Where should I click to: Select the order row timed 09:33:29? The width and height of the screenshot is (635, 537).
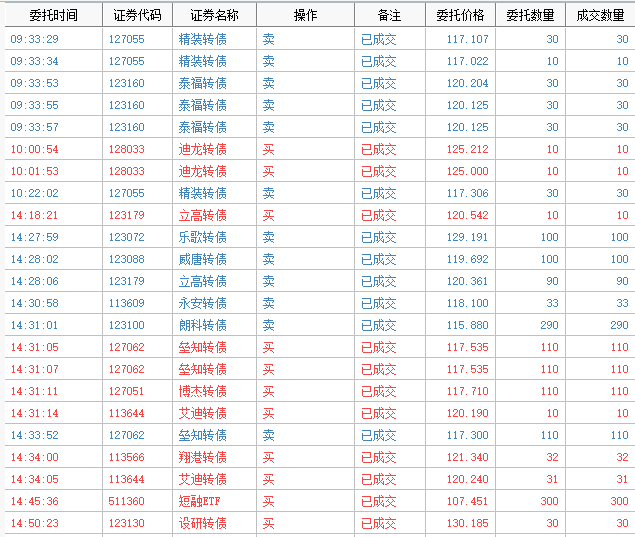320,39
